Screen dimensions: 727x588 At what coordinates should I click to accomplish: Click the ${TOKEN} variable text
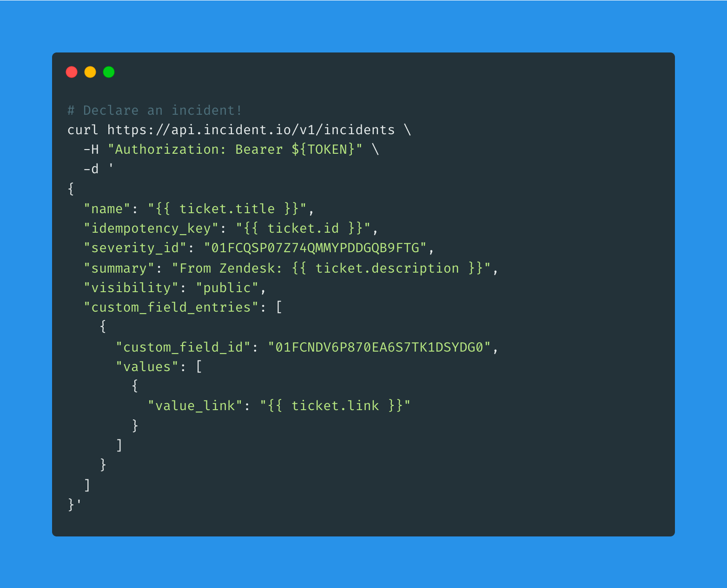click(x=323, y=149)
